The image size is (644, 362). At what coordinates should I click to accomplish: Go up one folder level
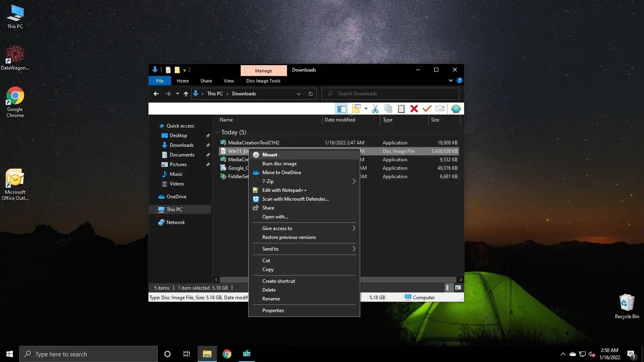click(186, 94)
